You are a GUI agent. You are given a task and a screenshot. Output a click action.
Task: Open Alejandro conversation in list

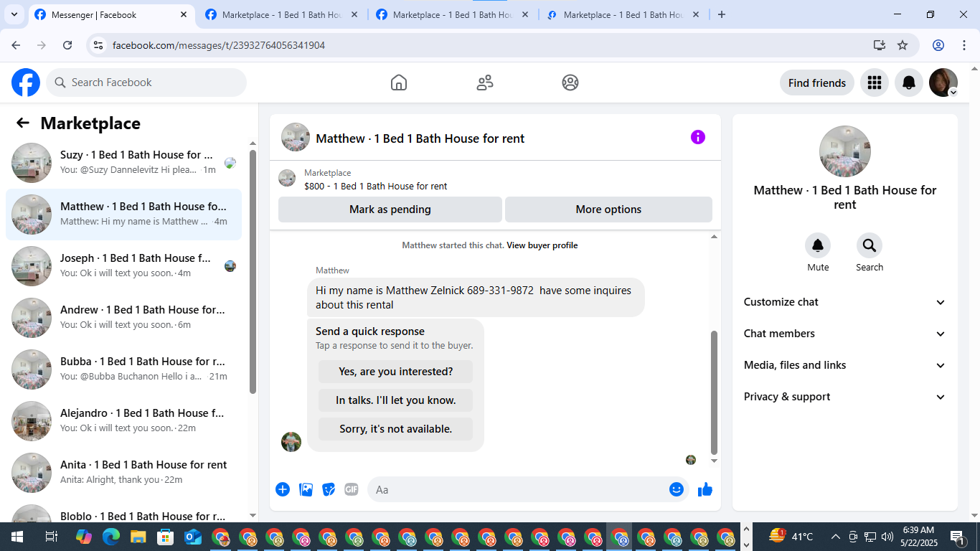click(x=123, y=421)
